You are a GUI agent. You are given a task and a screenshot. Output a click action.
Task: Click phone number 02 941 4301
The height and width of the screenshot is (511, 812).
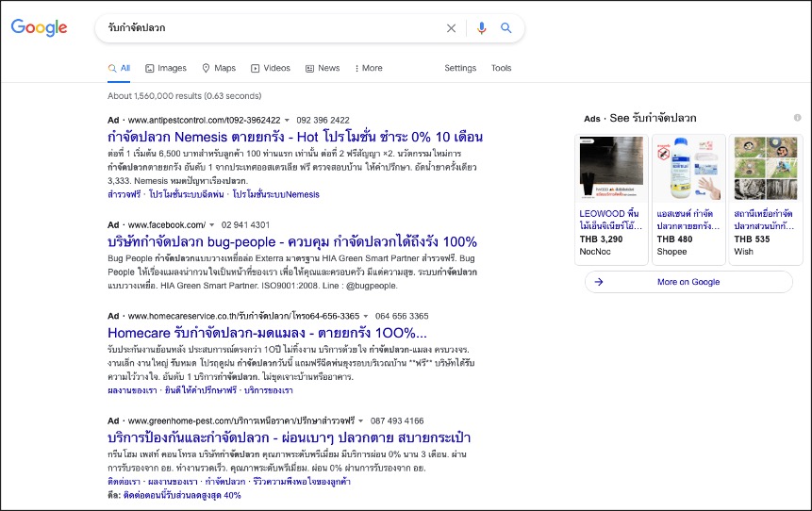[245, 225]
